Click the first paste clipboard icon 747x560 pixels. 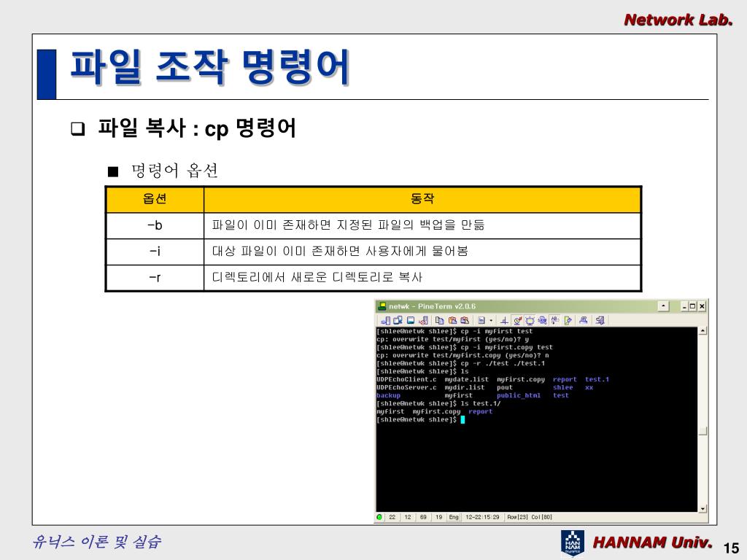coord(452,321)
